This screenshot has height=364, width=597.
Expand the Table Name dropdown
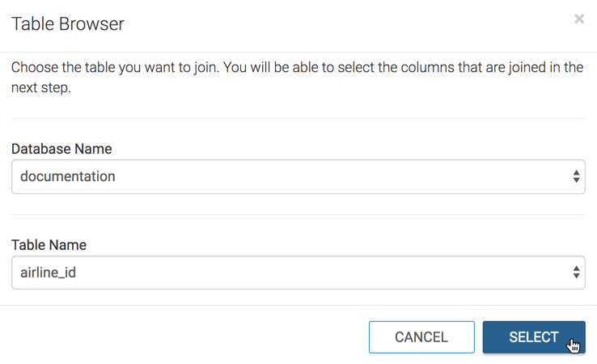(x=298, y=273)
